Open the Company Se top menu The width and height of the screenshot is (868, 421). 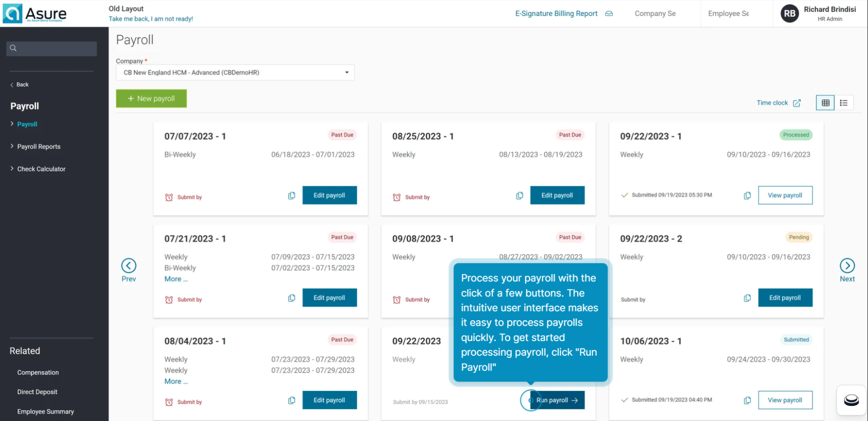point(655,14)
